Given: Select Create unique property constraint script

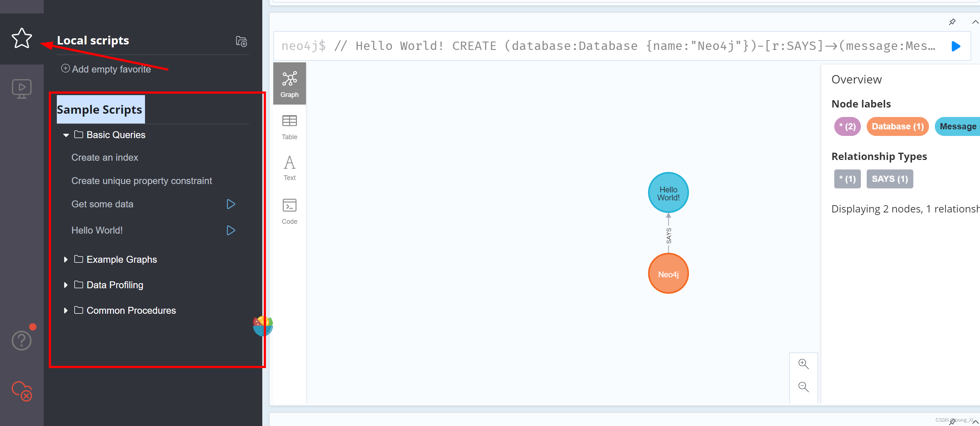Looking at the screenshot, I should tap(141, 181).
